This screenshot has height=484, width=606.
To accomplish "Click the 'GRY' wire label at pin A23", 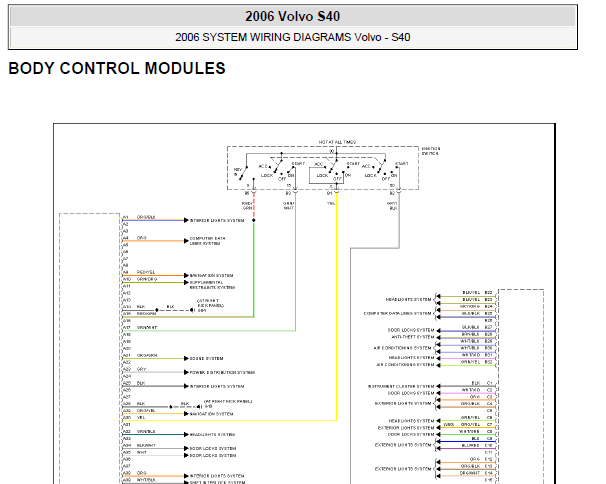I will (141, 369).
